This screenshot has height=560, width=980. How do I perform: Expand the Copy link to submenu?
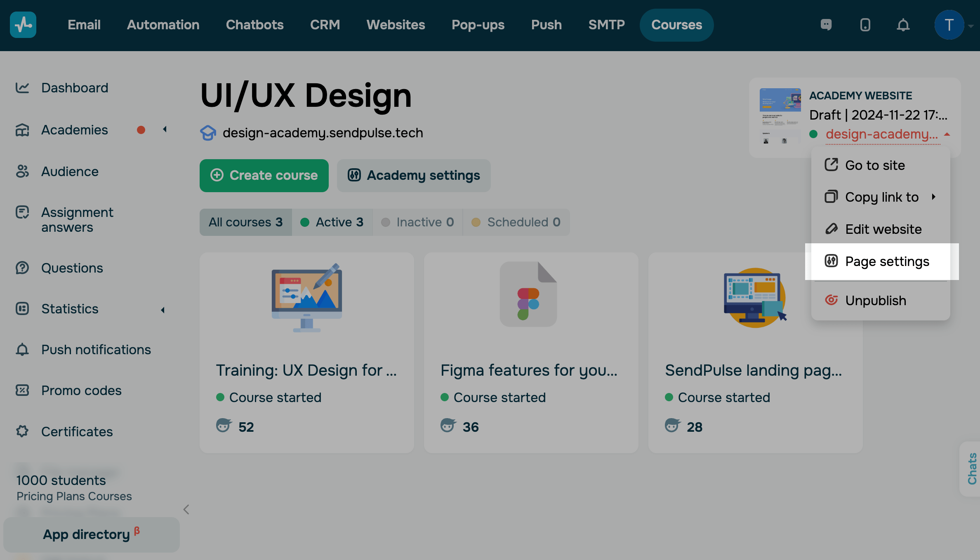(x=933, y=197)
